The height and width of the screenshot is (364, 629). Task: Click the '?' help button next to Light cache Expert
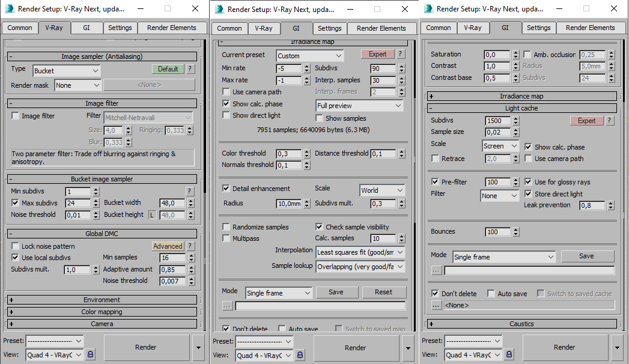[609, 120]
